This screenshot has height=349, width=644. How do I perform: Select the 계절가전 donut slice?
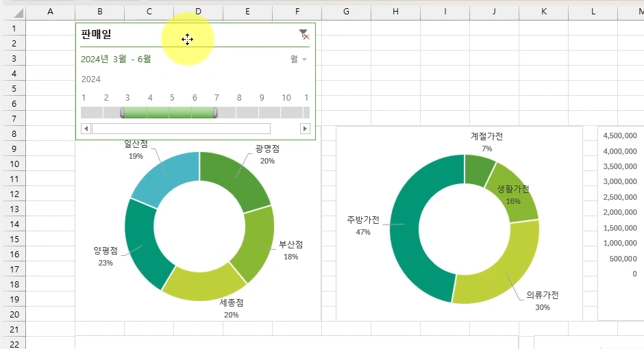(x=478, y=170)
